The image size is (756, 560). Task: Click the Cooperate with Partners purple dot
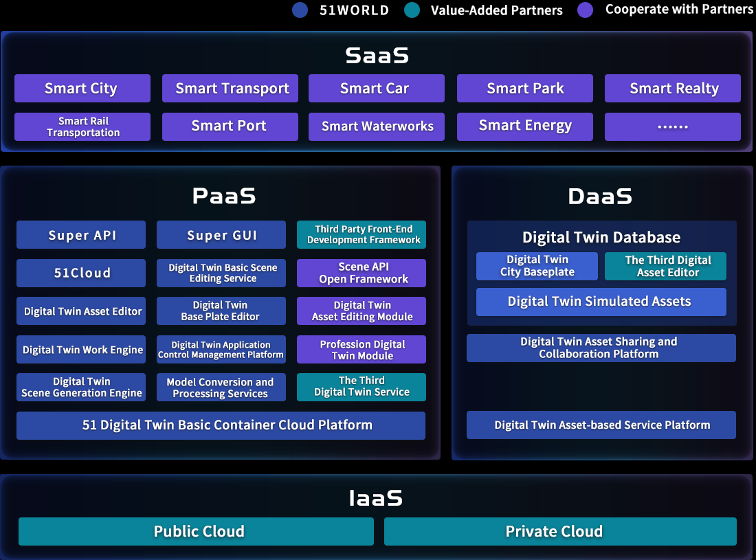point(585,10)
